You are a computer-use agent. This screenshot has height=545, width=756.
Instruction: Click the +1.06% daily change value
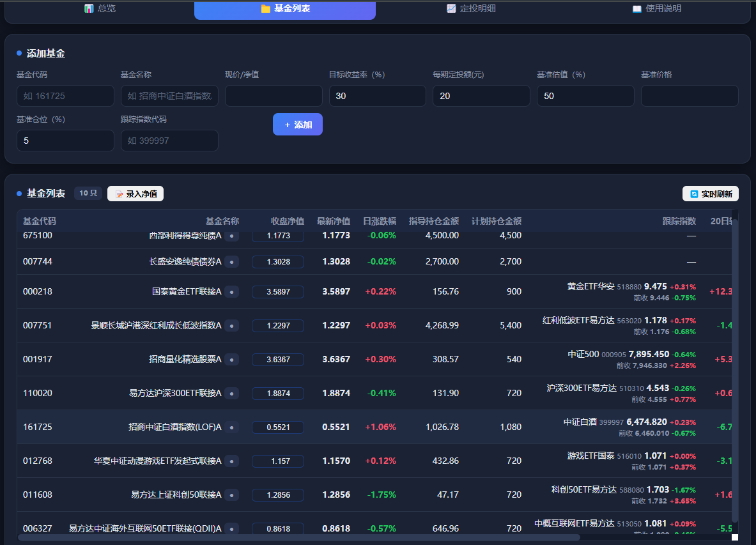click(x=380, y=427)
